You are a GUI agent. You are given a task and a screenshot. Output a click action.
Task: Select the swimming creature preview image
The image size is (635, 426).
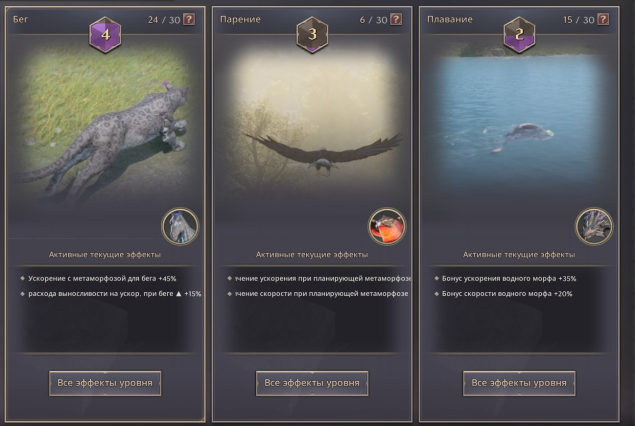(x=519, y=121)
